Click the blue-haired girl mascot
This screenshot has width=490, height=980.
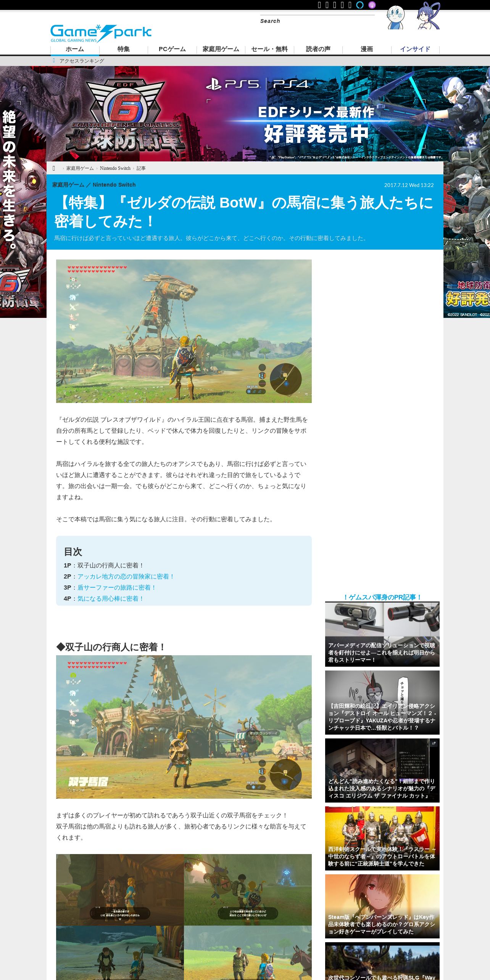click(x=428, y=16)
